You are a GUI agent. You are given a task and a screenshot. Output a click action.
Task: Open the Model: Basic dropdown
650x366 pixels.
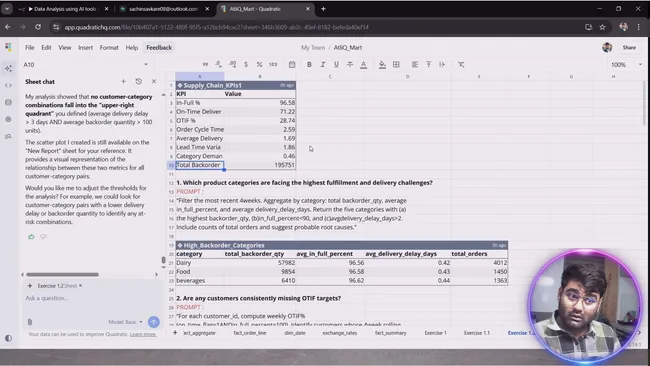(125, 322)
